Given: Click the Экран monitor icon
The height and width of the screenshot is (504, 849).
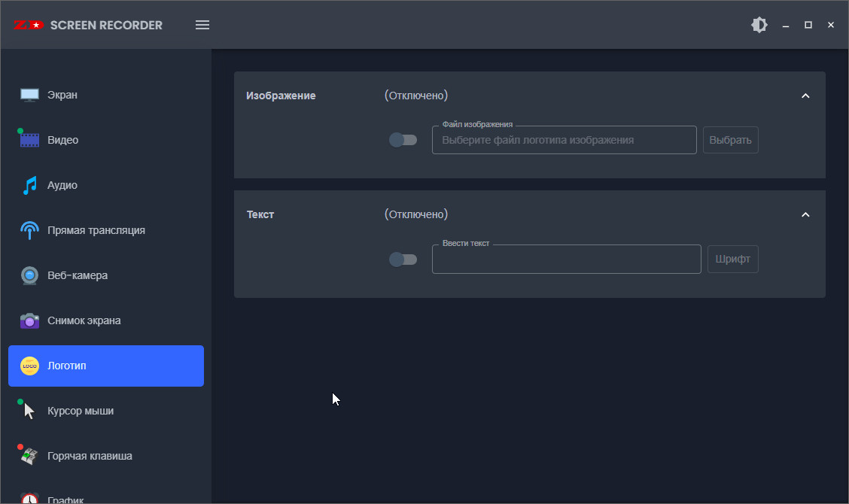Looking at the screenshot, I should pos(29,95).
